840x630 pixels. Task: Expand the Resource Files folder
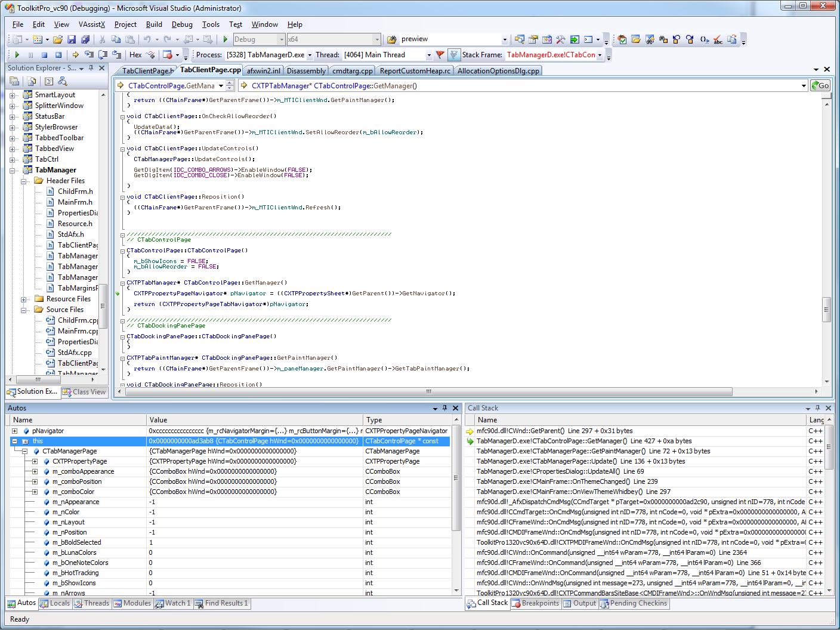(x=23, y=299)
